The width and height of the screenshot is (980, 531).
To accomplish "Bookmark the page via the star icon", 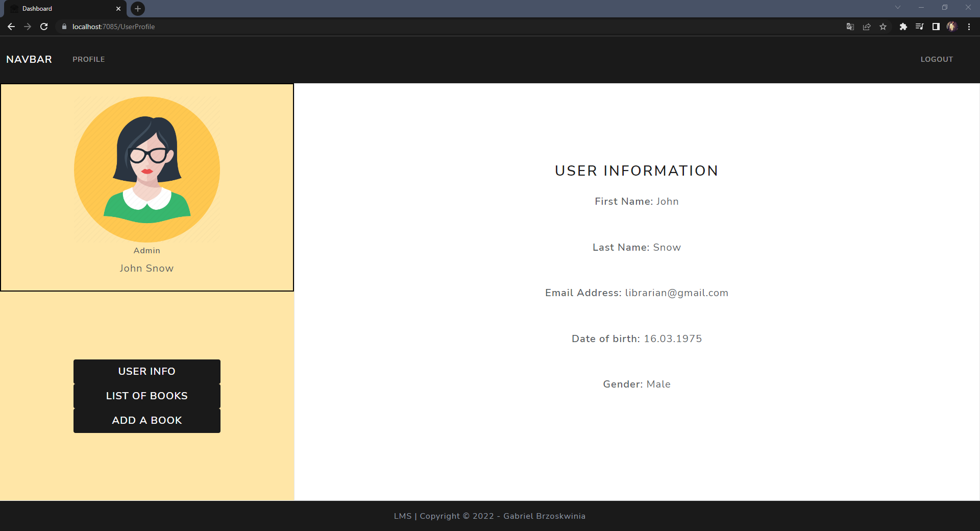I will point(883,27).
